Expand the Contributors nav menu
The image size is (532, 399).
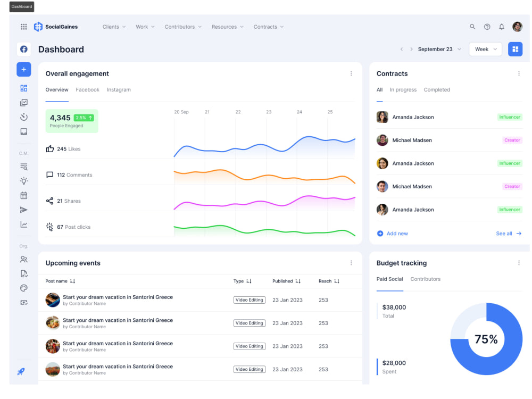[x=183, y=27]
